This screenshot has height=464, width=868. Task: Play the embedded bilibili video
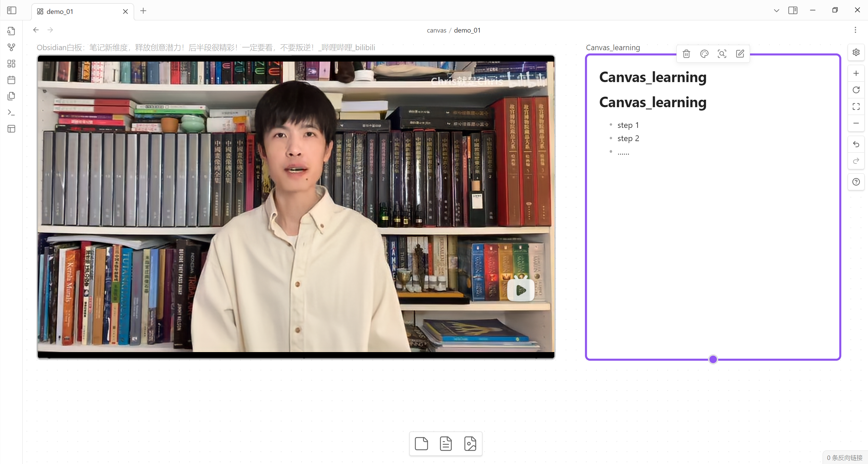[520, 290]
